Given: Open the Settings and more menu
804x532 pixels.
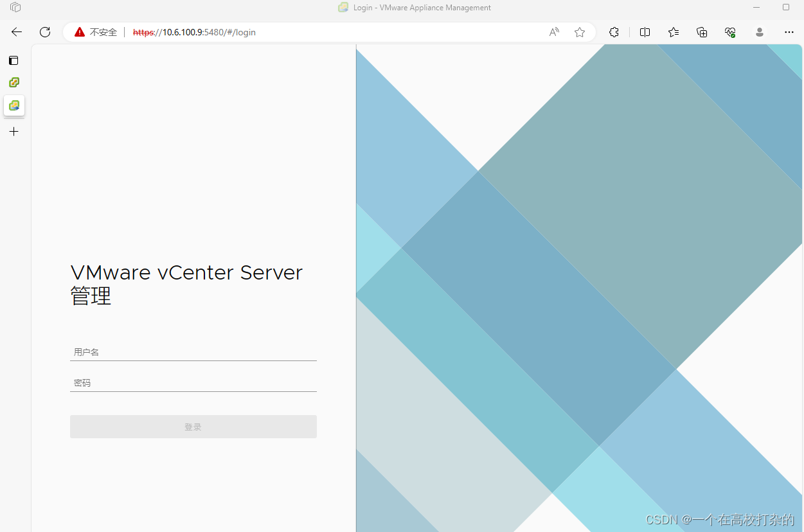Looking at the screenshot, I should pos(789,32).
